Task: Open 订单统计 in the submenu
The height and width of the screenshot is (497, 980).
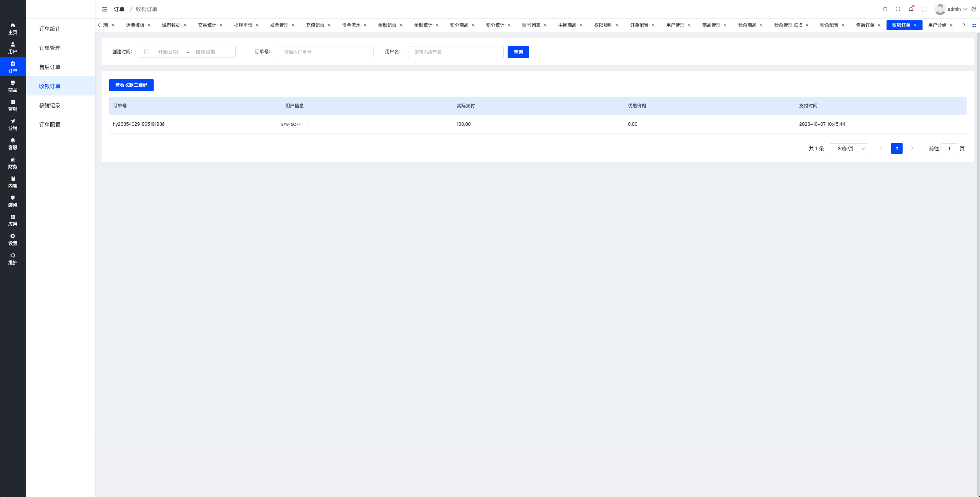Action: [x=61, y=29]
